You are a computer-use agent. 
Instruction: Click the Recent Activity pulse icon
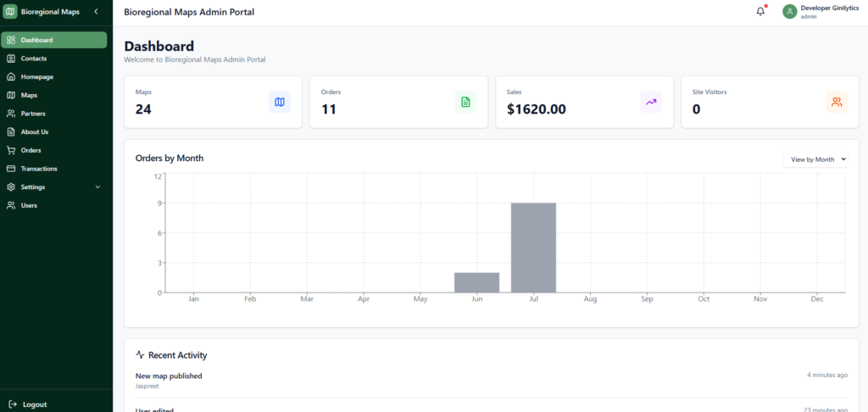click(x=140, y=355)
